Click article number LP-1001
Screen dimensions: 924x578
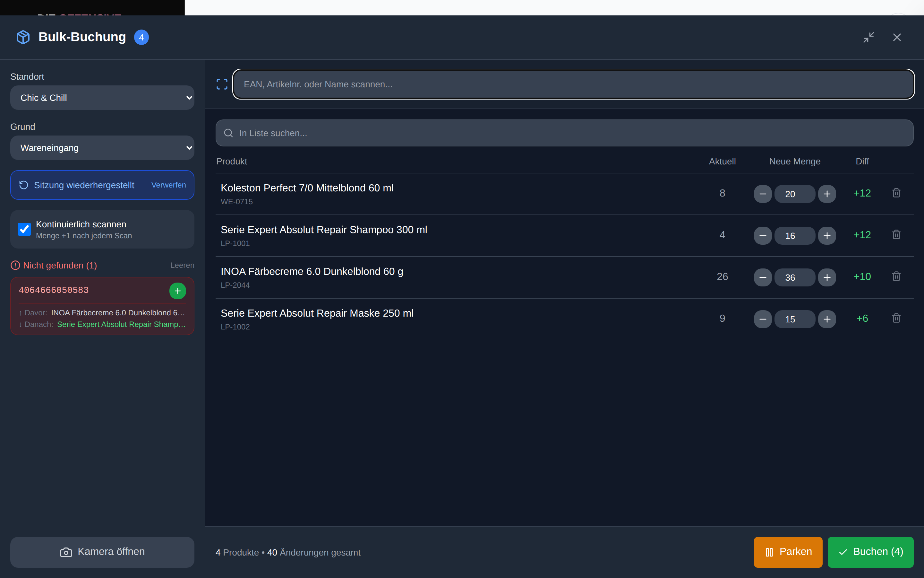click(235, 243)
